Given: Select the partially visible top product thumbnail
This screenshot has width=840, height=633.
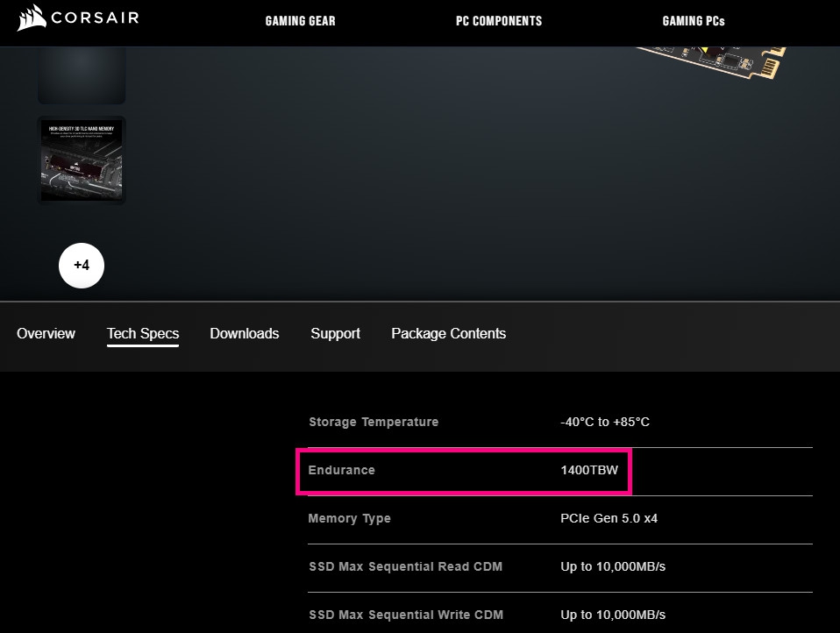Looking at the screenshot, I should pyautogui.click(x=82, y=75).
